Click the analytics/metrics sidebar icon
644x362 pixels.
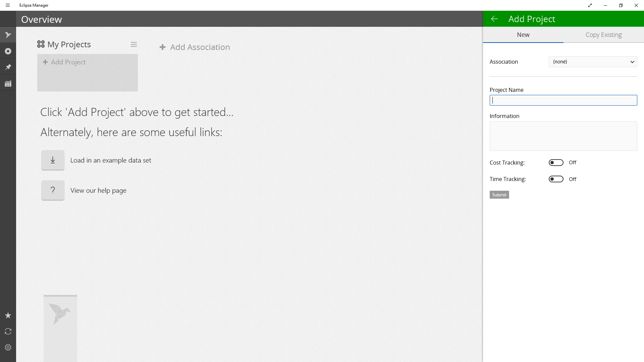[x=8, y=83]
